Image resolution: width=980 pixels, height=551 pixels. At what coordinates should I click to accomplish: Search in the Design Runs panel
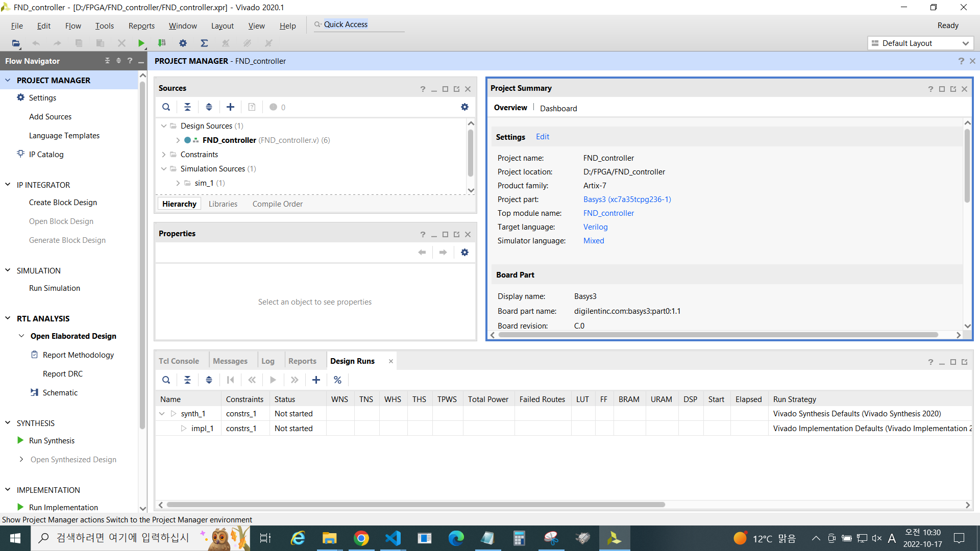pos(166,380)
